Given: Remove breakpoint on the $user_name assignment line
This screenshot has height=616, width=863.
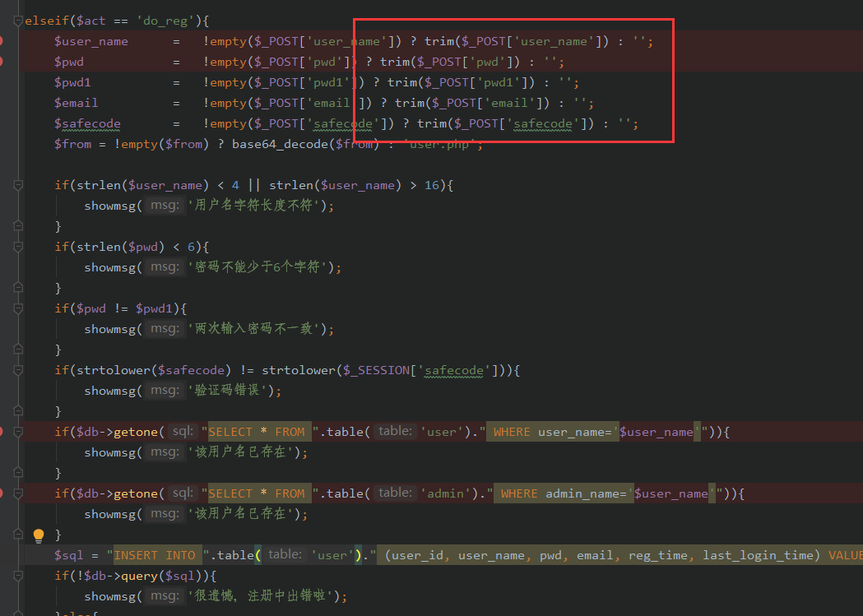Looking at the screenshot, I should coord(2,41).
